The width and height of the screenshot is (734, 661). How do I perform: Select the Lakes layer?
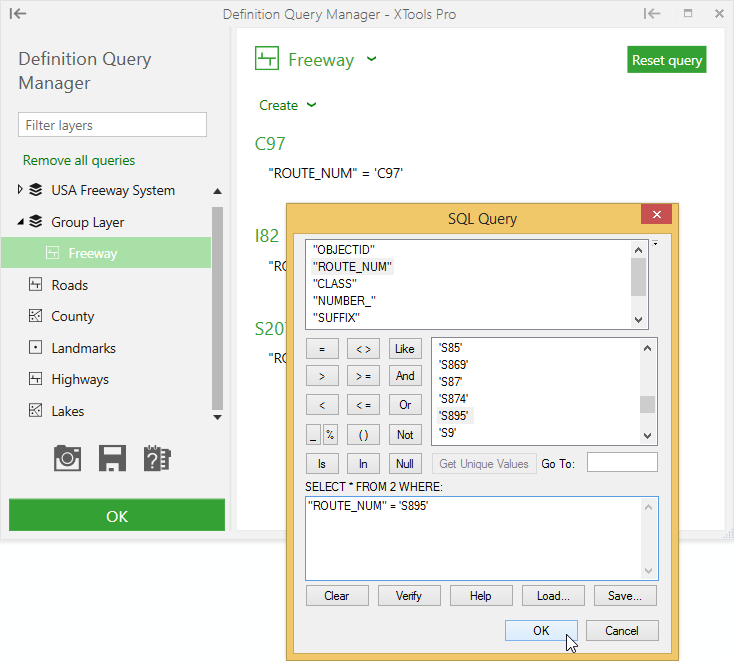68,411
